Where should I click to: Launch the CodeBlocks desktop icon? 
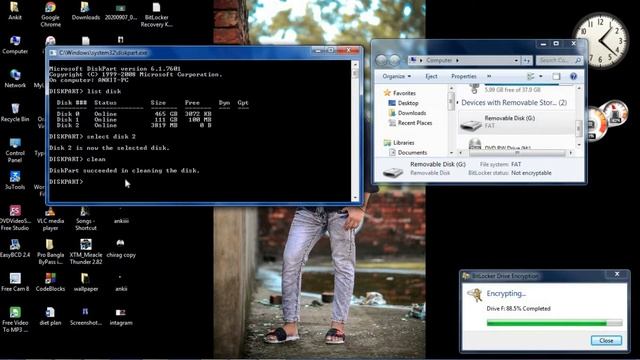[50, 282]
